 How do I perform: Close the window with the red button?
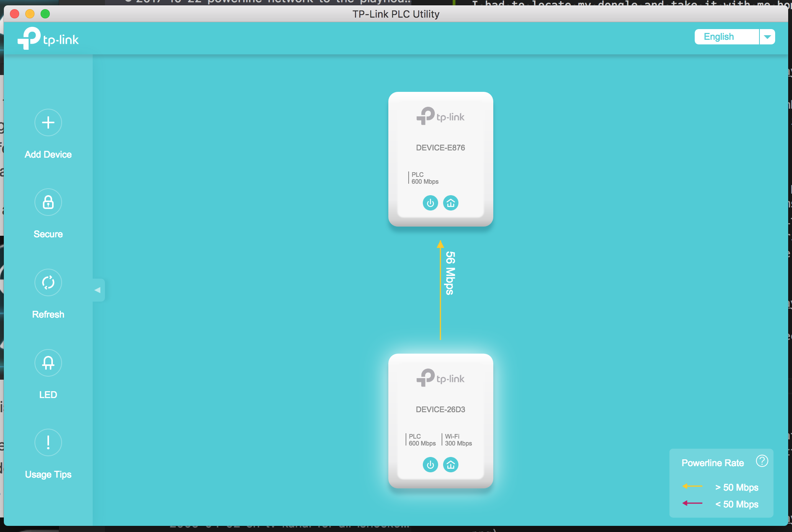tap(15, 14)
